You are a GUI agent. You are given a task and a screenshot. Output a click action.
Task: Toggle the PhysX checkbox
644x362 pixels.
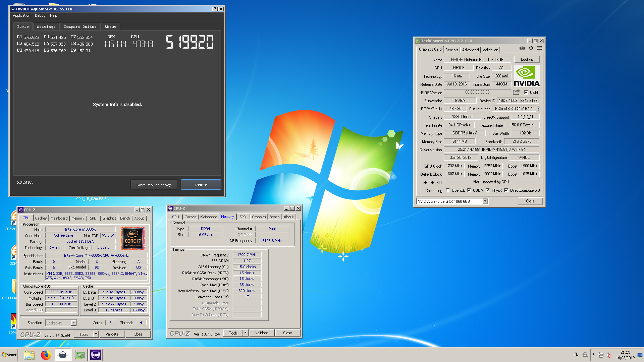tap(488, 190)
